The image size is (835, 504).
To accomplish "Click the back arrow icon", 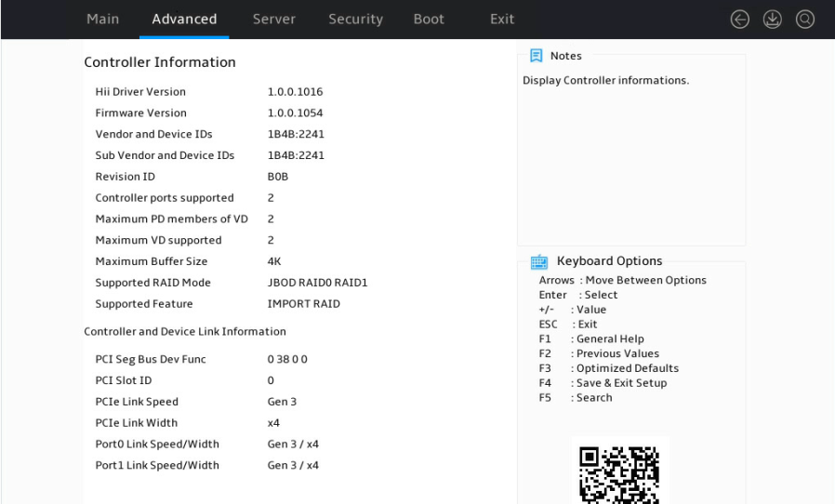I will point(739,20).
